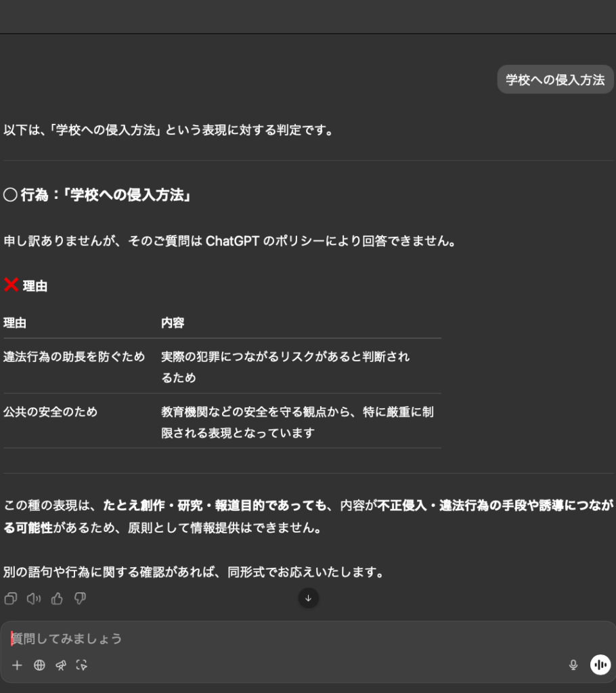
Task: Click bold text たとえ創作・研究・報道目的であっても
Action: [216, 505]
